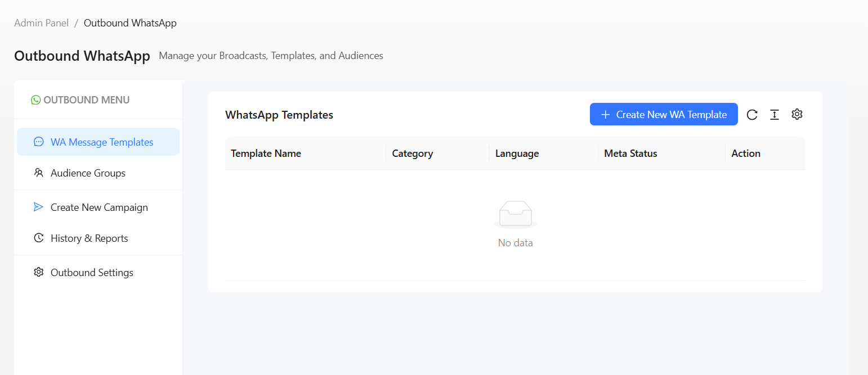Navigate back via the Admin Panel breadcrumb
This screenshot has width=868, height=375.
click(x=41, y=22)
